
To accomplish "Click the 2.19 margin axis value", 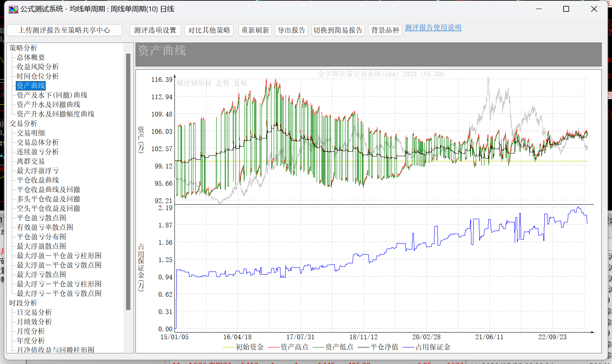I will pyautogui.click(x=165, y=208).
